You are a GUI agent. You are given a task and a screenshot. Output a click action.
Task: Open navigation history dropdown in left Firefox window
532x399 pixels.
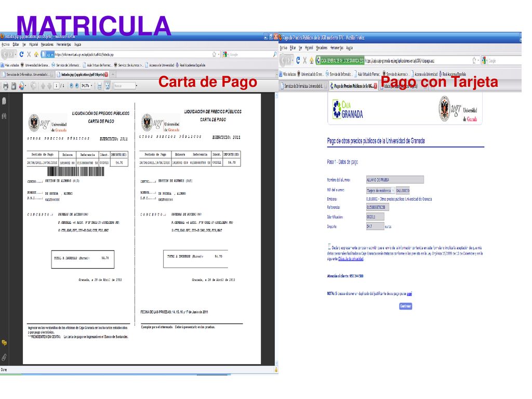tap(16, 54)
